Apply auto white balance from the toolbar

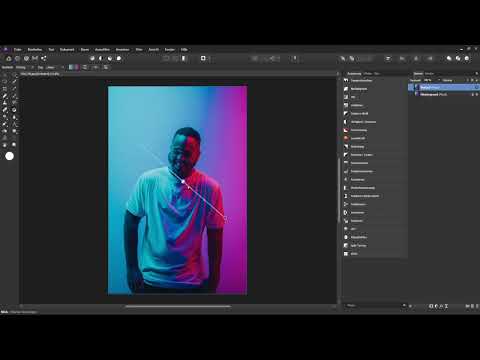[x=119, y=58]
